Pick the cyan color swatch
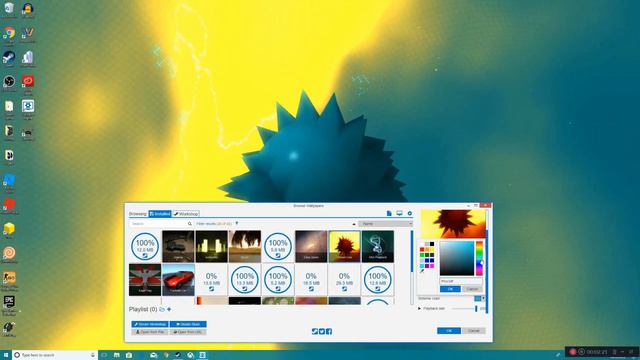The image size is (640, 360). tap(422, 266)
